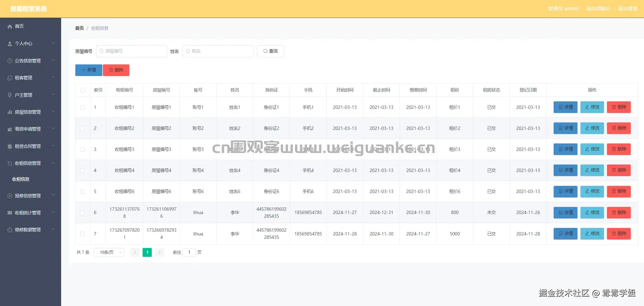
Task: Collapse the 收租信息管理 submenu arrow
Action: click(53, 163)
